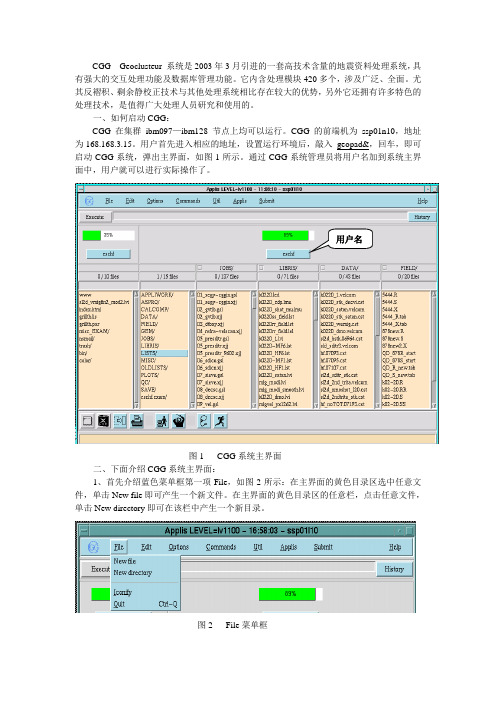Click the blank window icon in bottom toolbar
The image size is (496, 702).
88,421
